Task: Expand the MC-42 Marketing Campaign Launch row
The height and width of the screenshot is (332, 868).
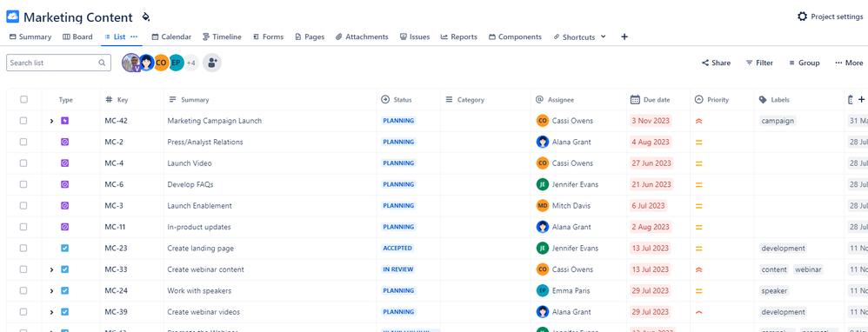Action: click(51, 121)
